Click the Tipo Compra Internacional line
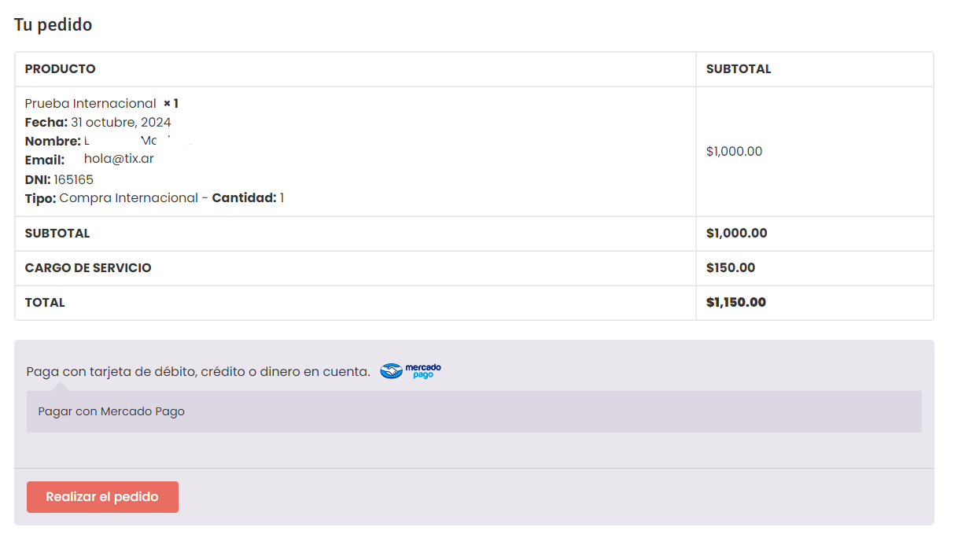The height and width of the screenshot is (560, 958). [x=154, y=198]
